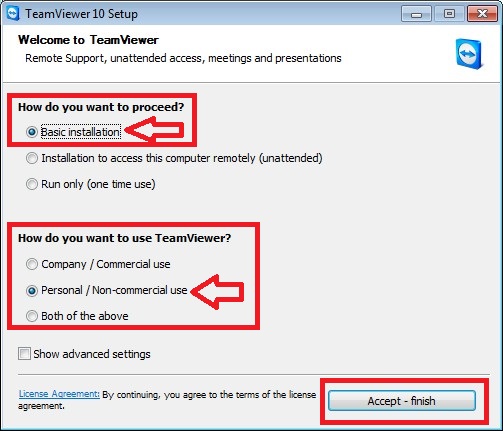Image resolution: width=503 pixels, height=431 pixels.
Task: Click the TeamViewer 10 Setup title text
Action: tap(82, 14)
